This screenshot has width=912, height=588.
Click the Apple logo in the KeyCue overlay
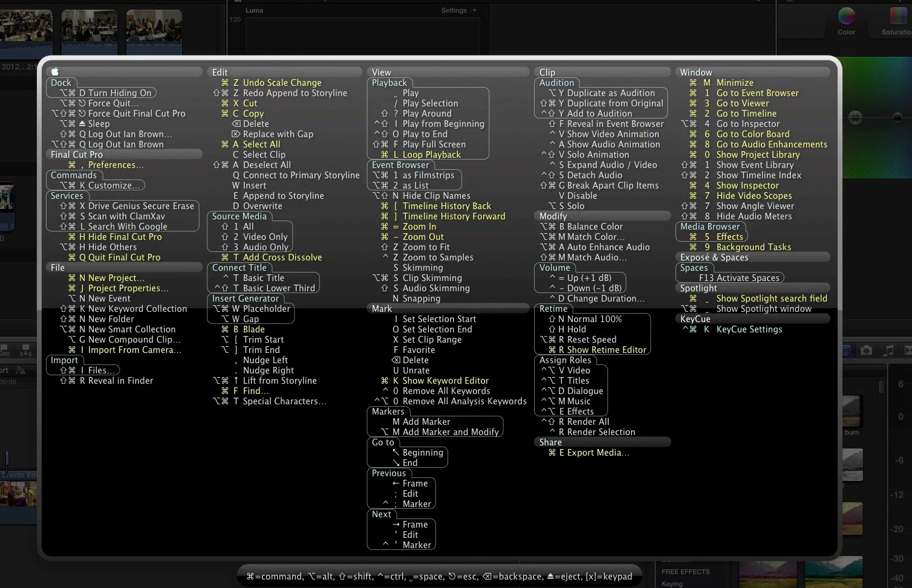[55, 71]
